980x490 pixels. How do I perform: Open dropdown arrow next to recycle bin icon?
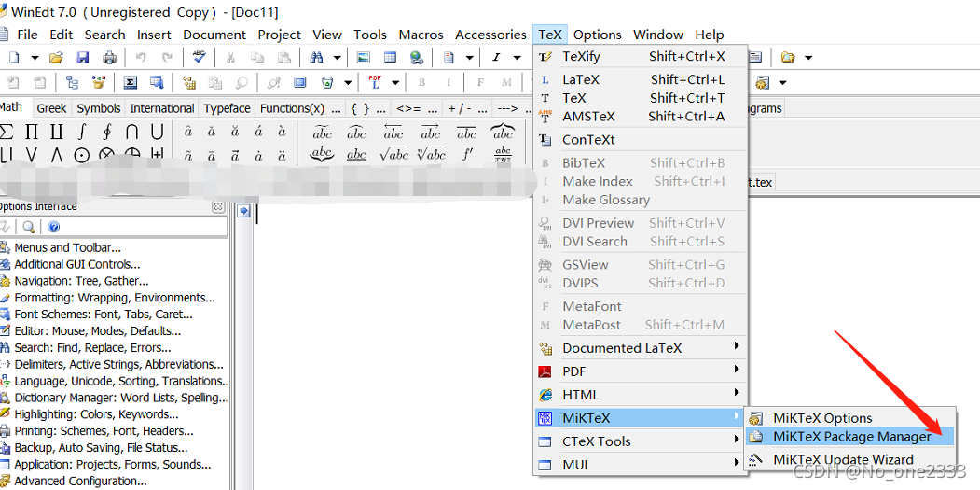(x=348, y=83)
